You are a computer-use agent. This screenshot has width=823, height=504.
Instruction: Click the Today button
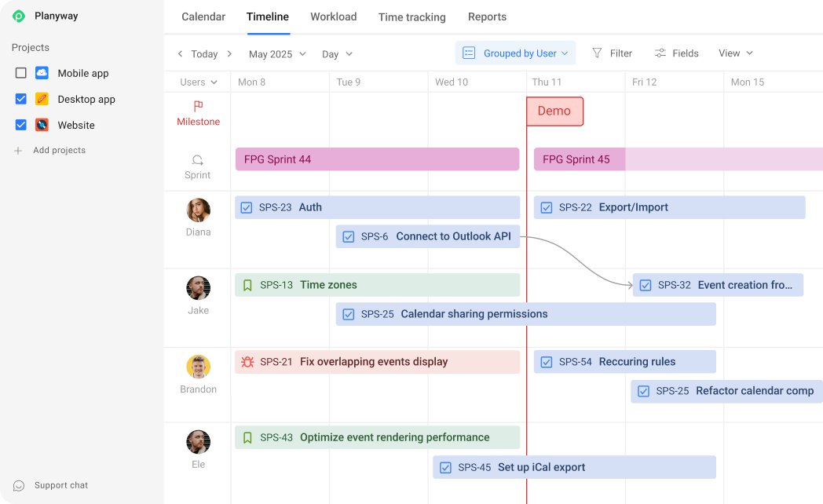click(x=204, y=53)
